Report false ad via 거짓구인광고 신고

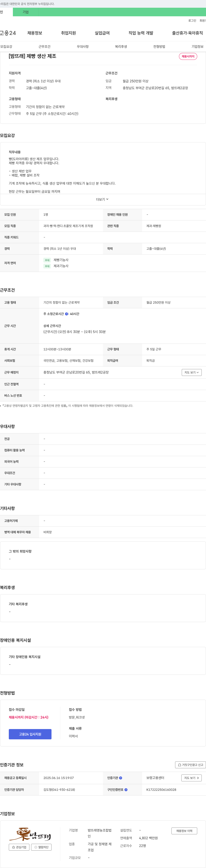coord(191,765)
